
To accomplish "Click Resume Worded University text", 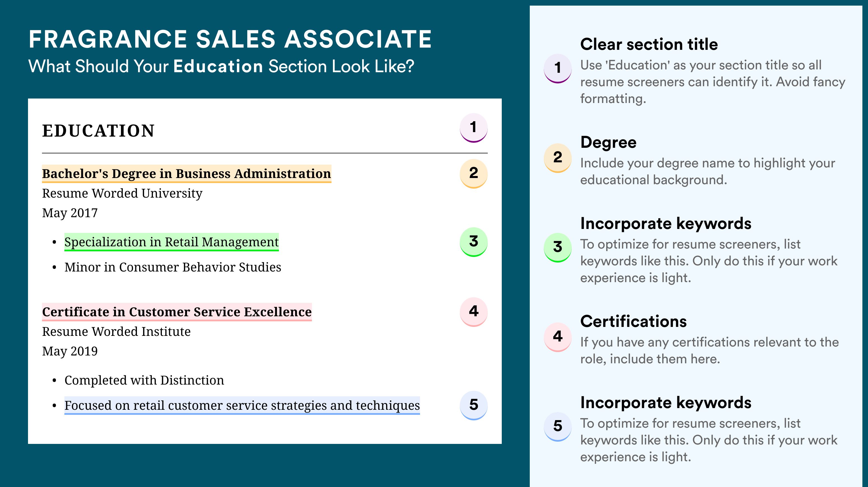I will coord(122,193).
